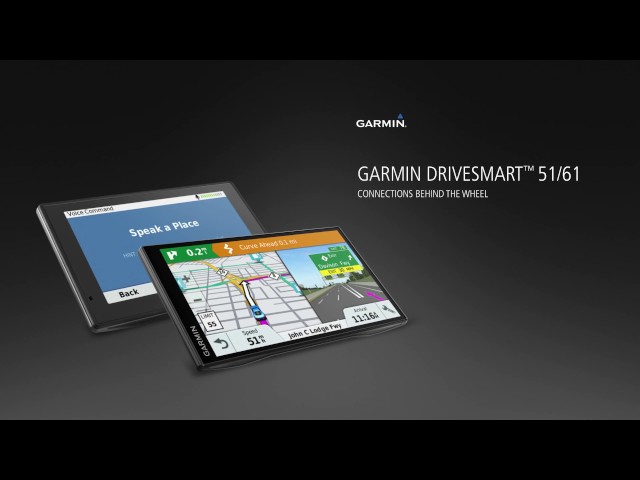
Task: Tap the green Davison Fwy highway sign
Action: [x=336, y=262]
